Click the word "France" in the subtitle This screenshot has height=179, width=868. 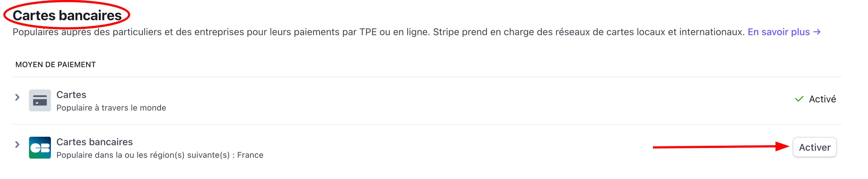tap(250, 155)
